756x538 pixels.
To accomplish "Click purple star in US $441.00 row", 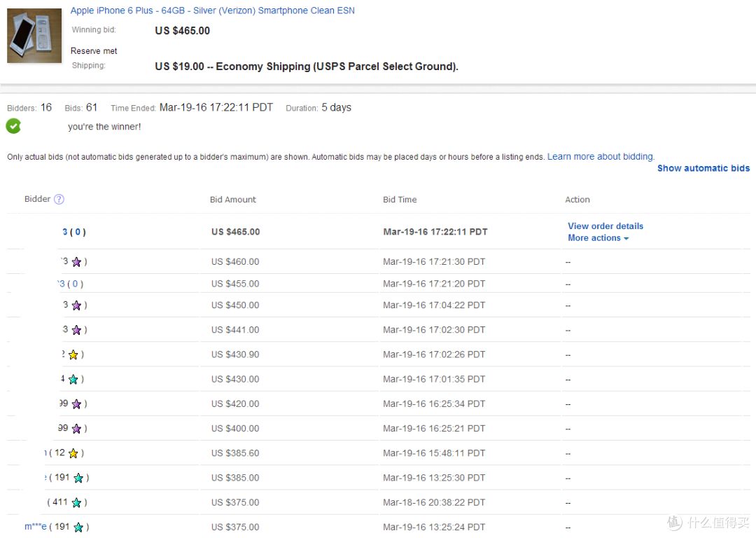I will (76, 330).
